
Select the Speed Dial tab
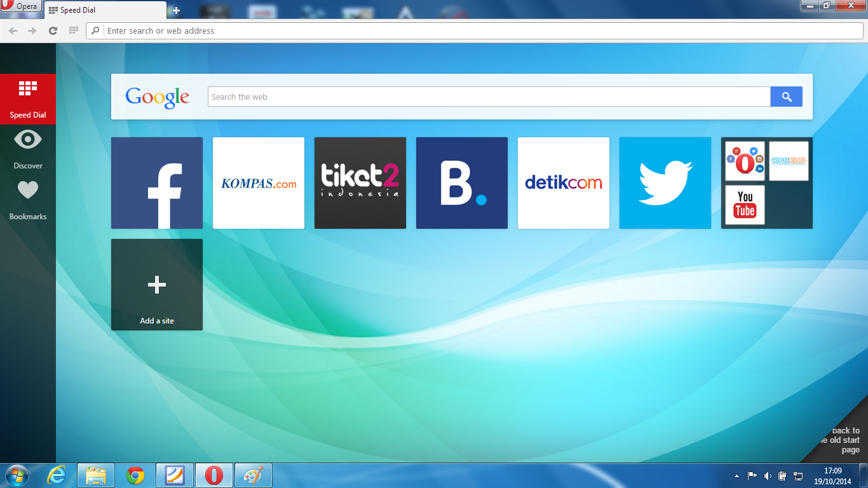105,10
